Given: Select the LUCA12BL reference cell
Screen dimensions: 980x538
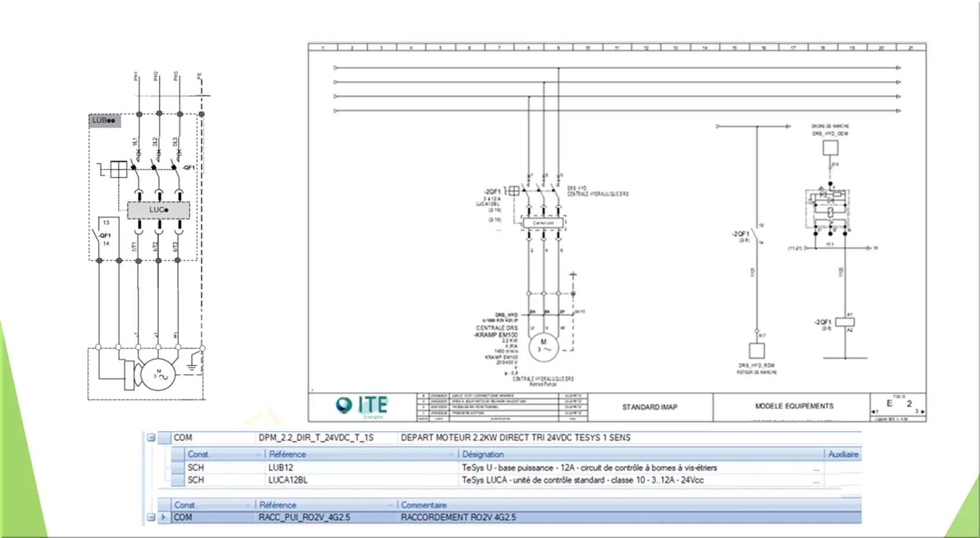Looking at the screenshot, I should [362, 480].
